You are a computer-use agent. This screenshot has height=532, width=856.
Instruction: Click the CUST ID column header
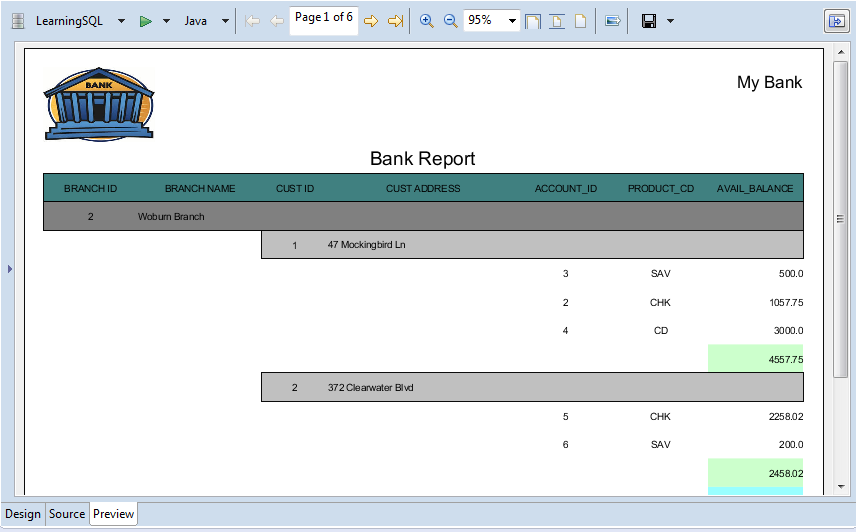point(295,189)
